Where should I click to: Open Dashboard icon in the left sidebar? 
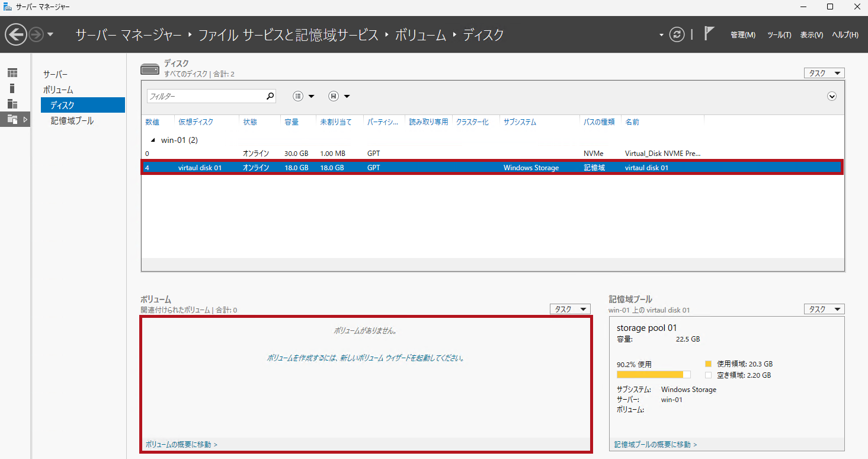(12, 73)
